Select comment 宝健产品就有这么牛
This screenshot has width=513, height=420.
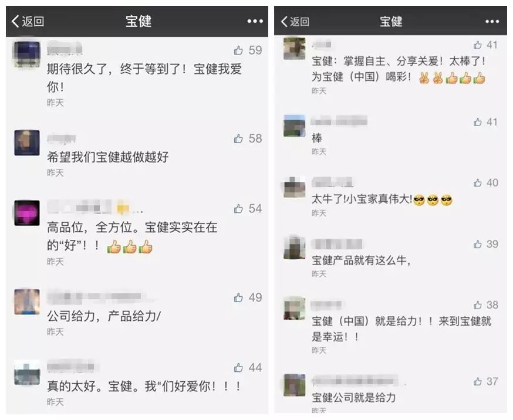click(x=361, y=260)
